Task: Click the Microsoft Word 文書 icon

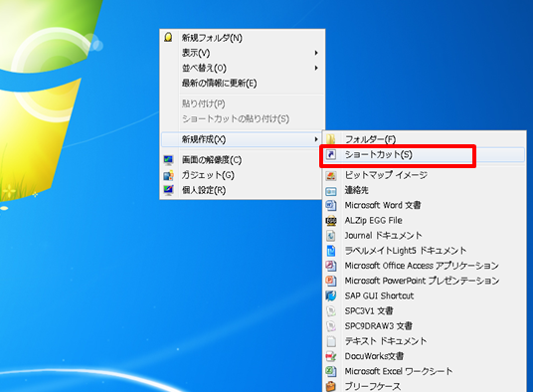Action: pos(331,205)
